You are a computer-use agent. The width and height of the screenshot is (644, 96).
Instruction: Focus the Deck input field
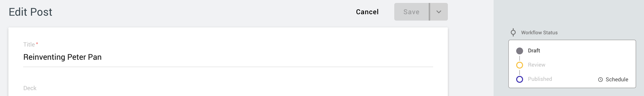coord(228,90)
